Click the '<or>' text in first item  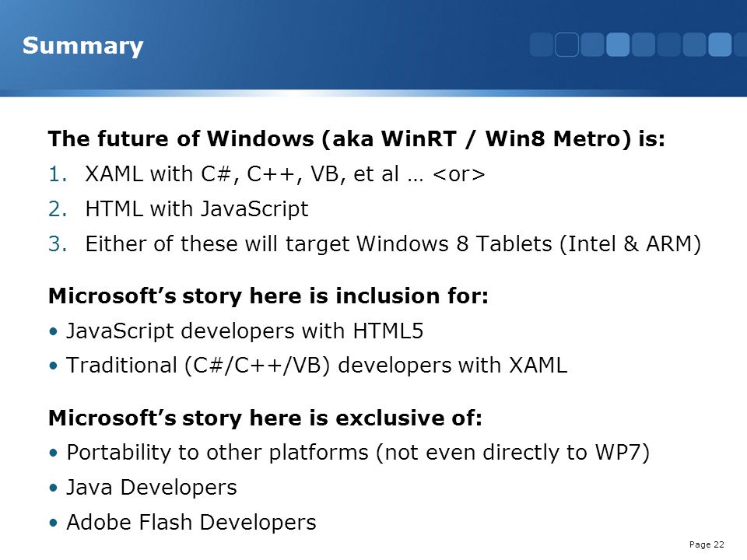click(459, 174)
